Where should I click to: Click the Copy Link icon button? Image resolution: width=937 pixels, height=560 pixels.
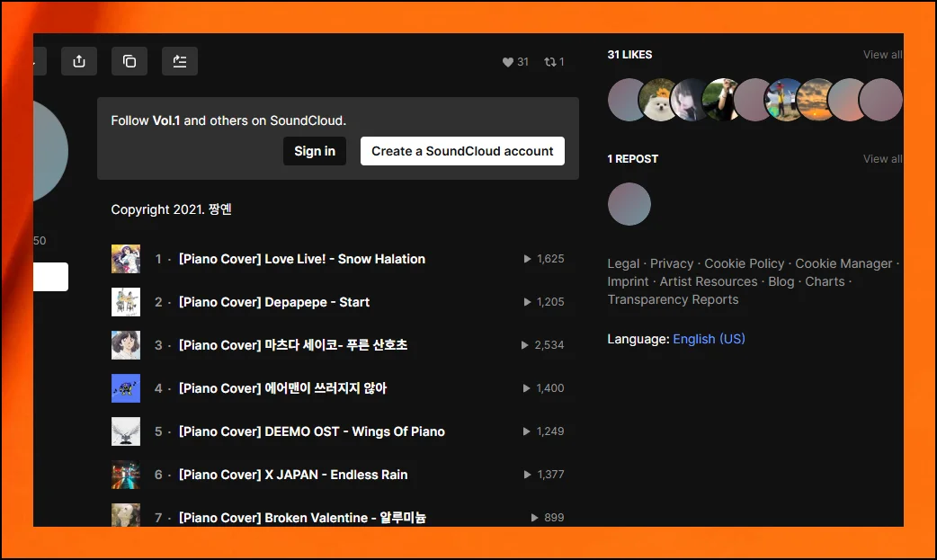(129, 61)
